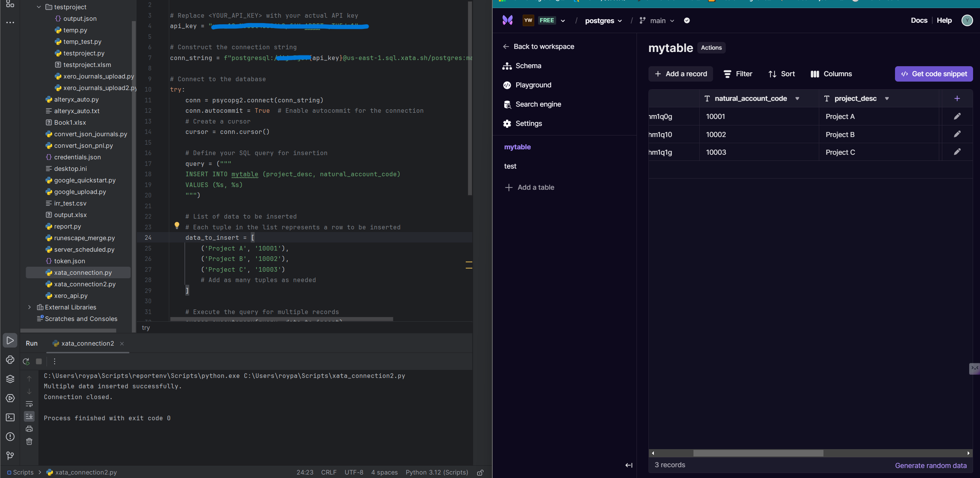
Task: Toggle the read-only lock icon in status bar
Action: [480, 473]
